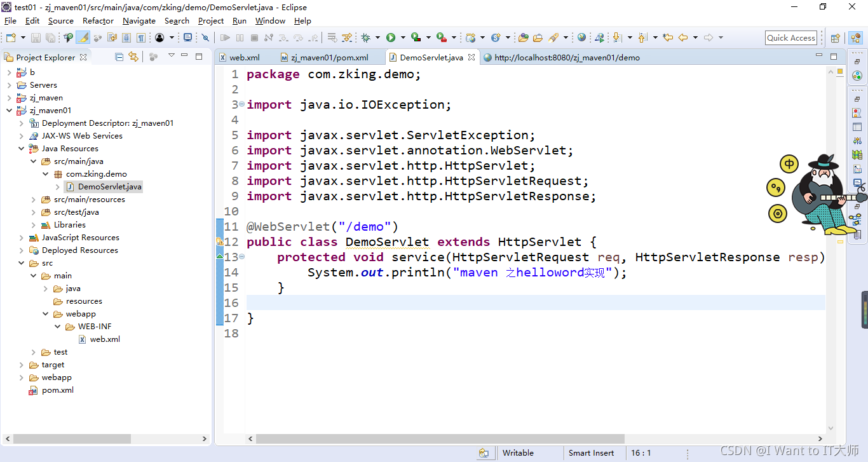Switch to zj_maven01/pom.xml tab
Viewport: 868px width, 462px height.
[329, 57]
